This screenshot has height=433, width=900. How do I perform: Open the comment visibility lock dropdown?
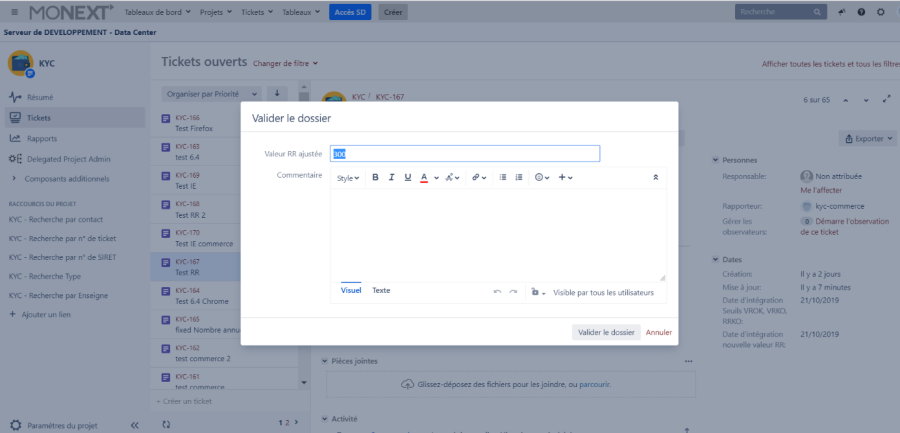(x=538, y=292)
